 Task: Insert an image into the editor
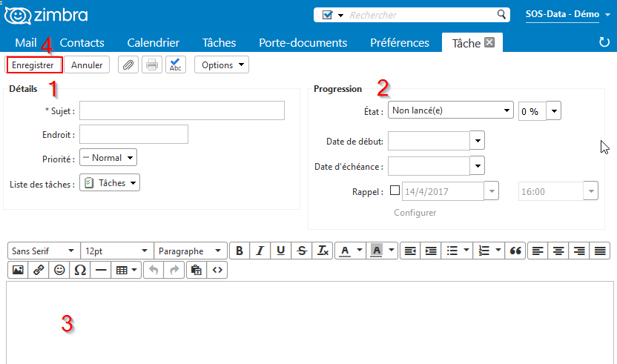(x=17, y=271)
